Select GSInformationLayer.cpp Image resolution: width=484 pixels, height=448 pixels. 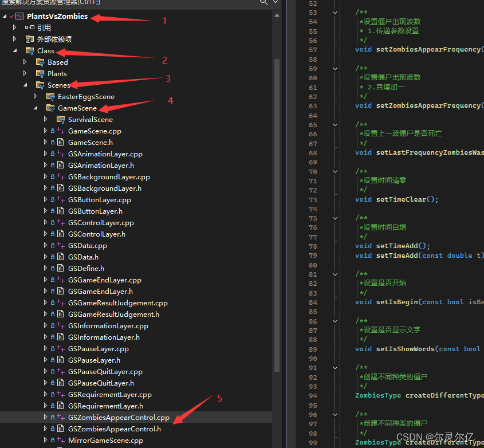pos(108,326)
